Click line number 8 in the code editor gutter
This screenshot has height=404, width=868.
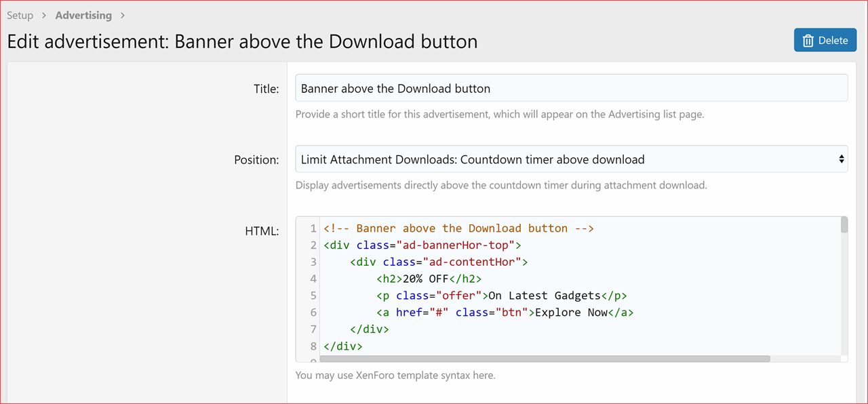point(312,346)
